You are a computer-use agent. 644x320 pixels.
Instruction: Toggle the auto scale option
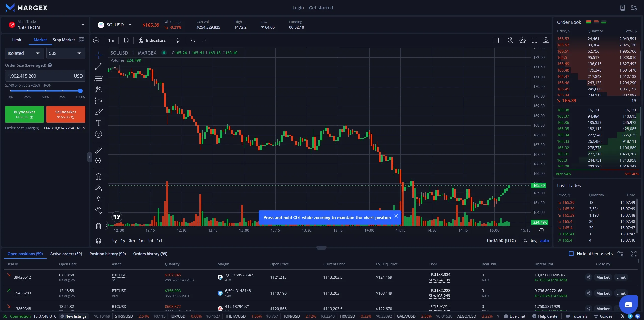545,241
